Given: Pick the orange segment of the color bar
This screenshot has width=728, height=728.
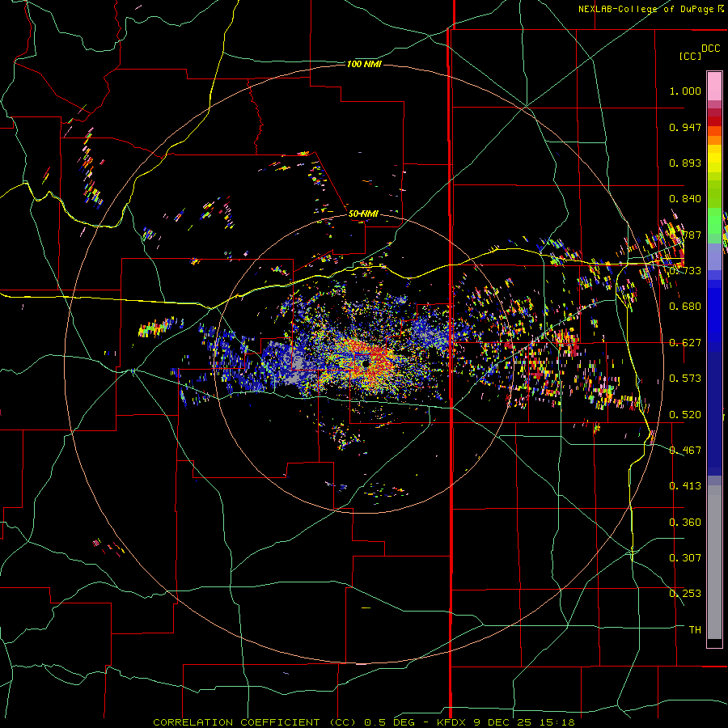Looking at the screenshot, I should click(714, 140).
